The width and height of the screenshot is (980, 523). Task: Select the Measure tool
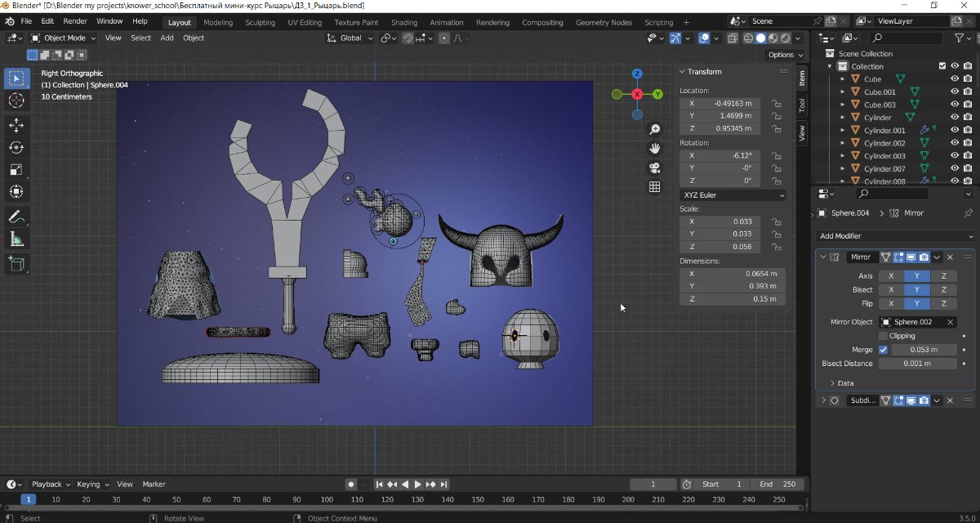(x=16, y=239)
